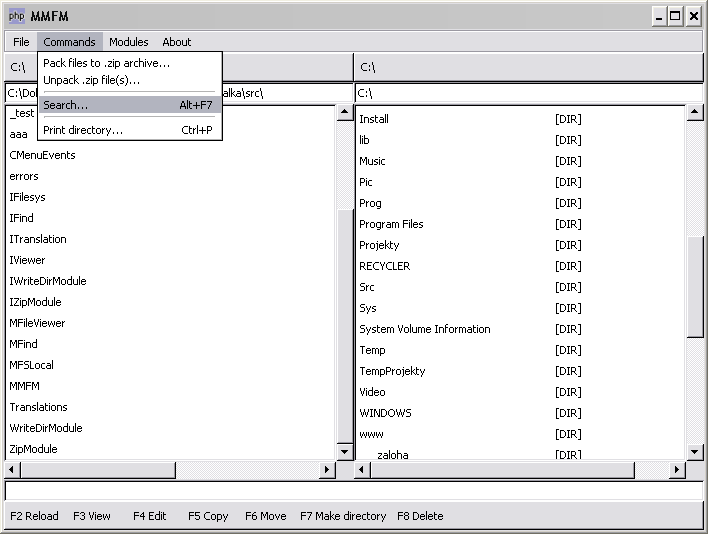Select IFilesys in left panel

pos(28,197)
